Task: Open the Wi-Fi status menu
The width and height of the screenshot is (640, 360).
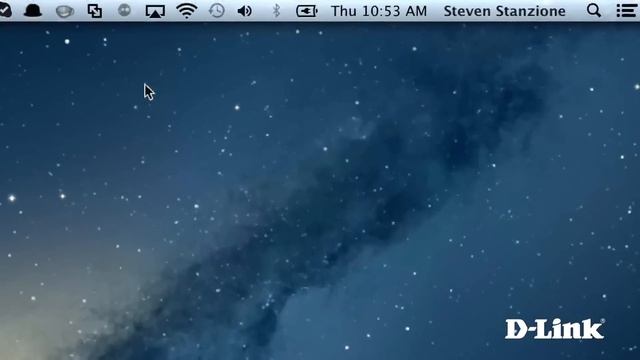Action: point(187,11)
